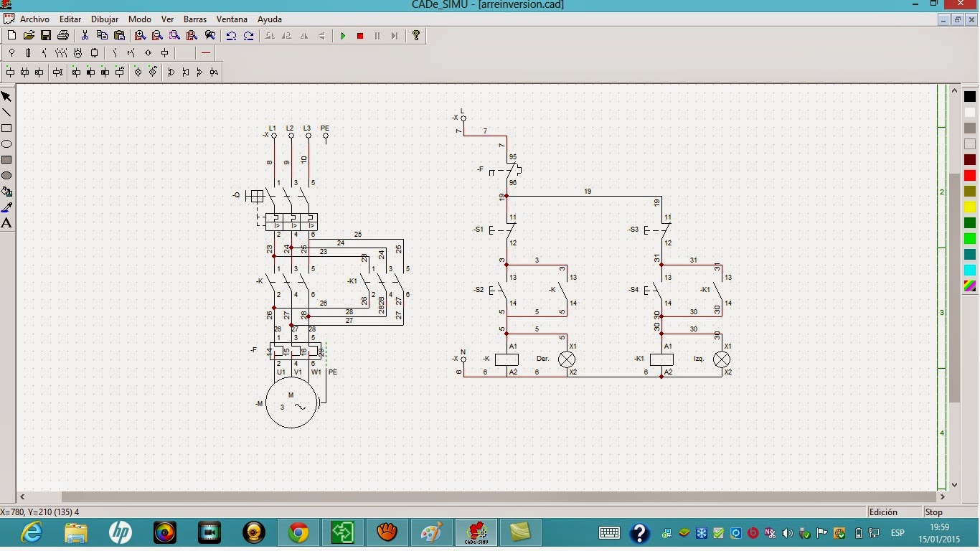Open the Ver menu
This screenshot has width=980, height=551.
click(x=168, y=19)
